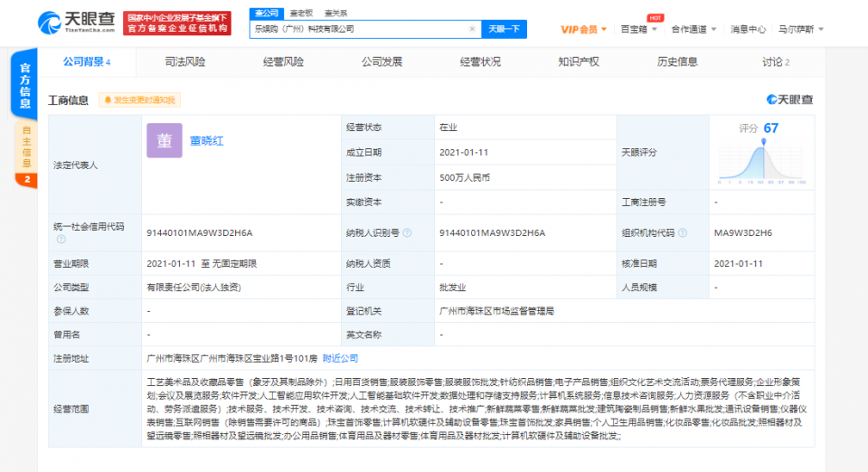Click the 500万人民币 registered capital value
868x472 pixels.
pyautogui.click(x=465, y=177)
